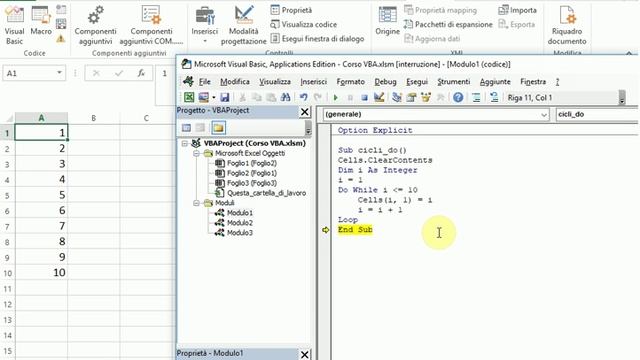Open the Name Box dropdown arrow
This screenshot has height=360, width=640.
tap(59, 73)
